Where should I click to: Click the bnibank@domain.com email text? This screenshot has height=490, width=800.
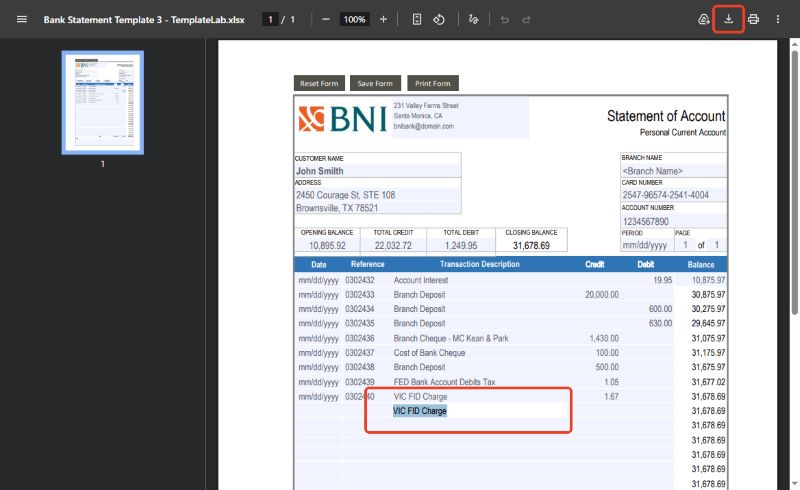(423, 126)
